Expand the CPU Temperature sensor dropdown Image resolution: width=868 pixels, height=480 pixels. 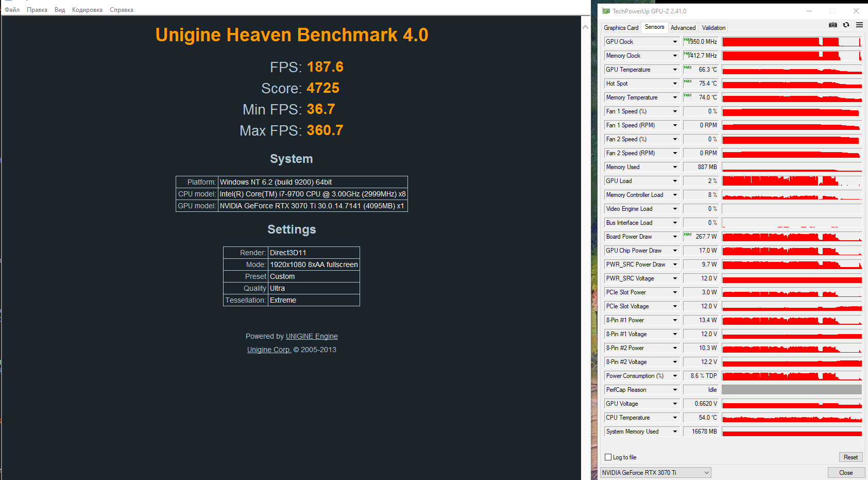click(x=675, y=418)
